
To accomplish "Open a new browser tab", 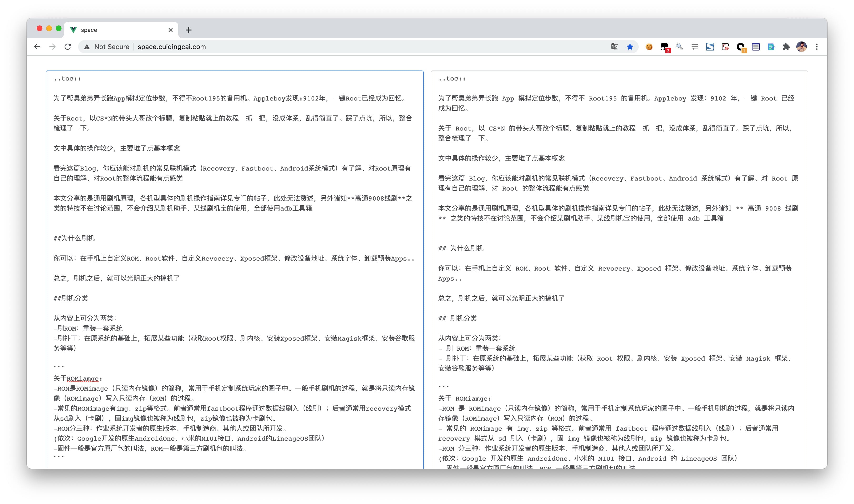I will [188, 30].
